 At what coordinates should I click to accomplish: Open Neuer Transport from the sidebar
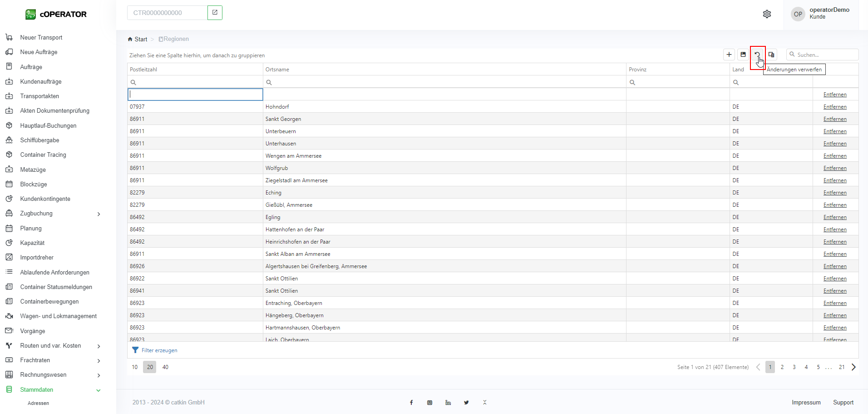tap(41, 38)
